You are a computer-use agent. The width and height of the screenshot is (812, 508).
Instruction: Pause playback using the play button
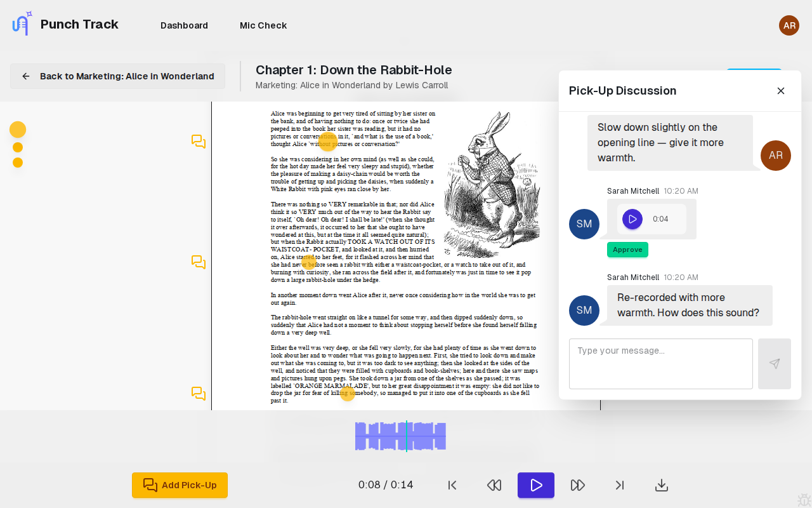[x=536, y=485]
